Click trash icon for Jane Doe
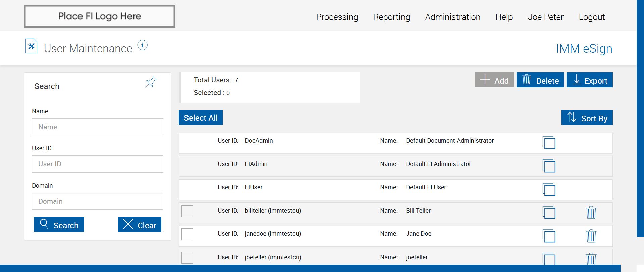644x272 pixels. coord(591,236)
